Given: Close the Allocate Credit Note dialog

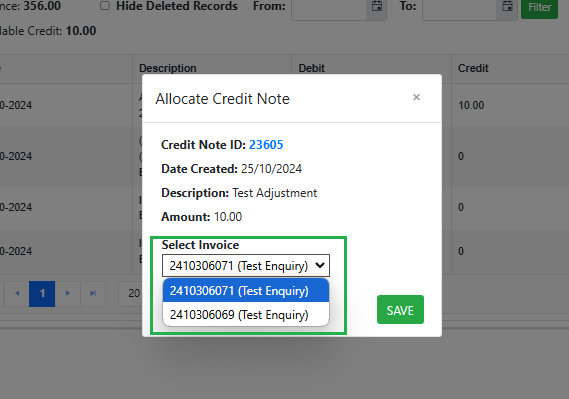Looking at the screenshot, I should 416,97.
